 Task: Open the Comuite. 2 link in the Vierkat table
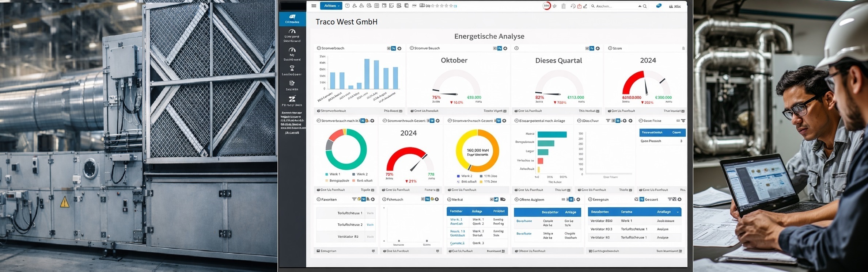tap(457, 243)
